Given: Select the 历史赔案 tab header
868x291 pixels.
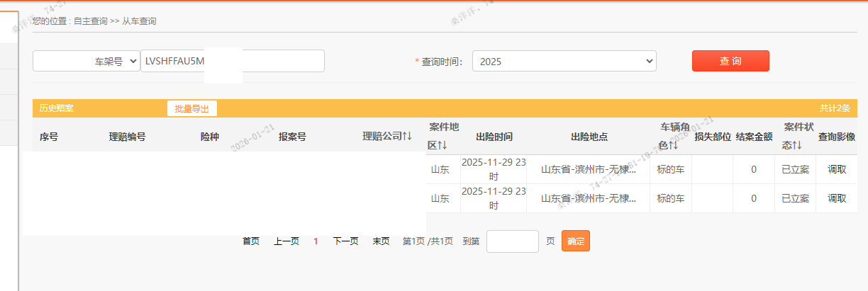Looking at the screenshot, I should tap(57, 108).
